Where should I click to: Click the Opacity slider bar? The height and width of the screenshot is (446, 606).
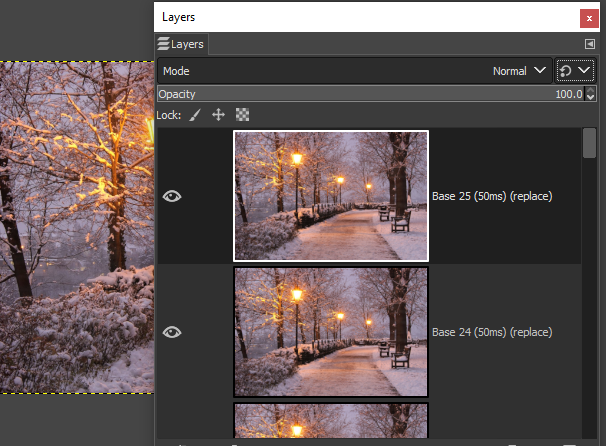point(371,94)
